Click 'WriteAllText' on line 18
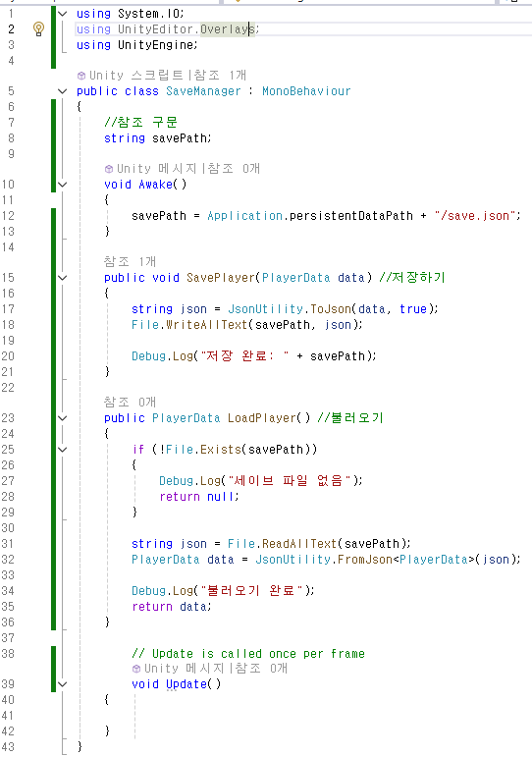 coord(207,325)
